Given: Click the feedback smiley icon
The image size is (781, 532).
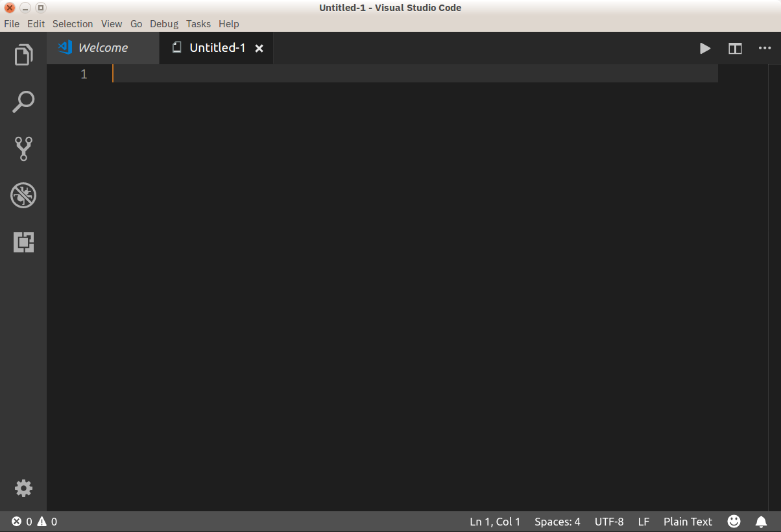Looking at the screenshot, I should [734, 521].
